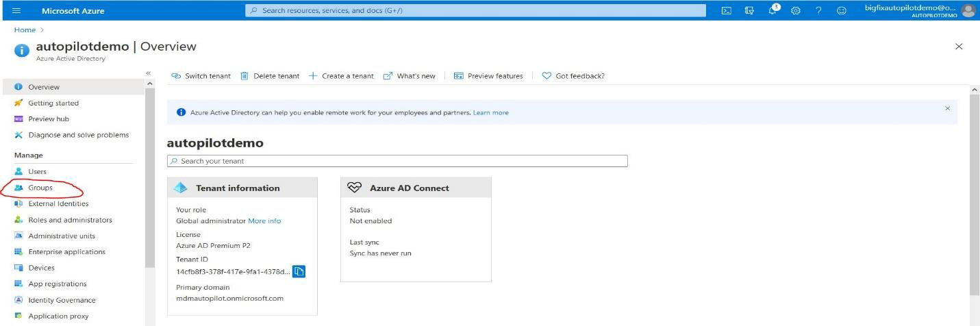Open the Help question mark icon
This screenshot has height=326, width=980.
tap(818, 10)
